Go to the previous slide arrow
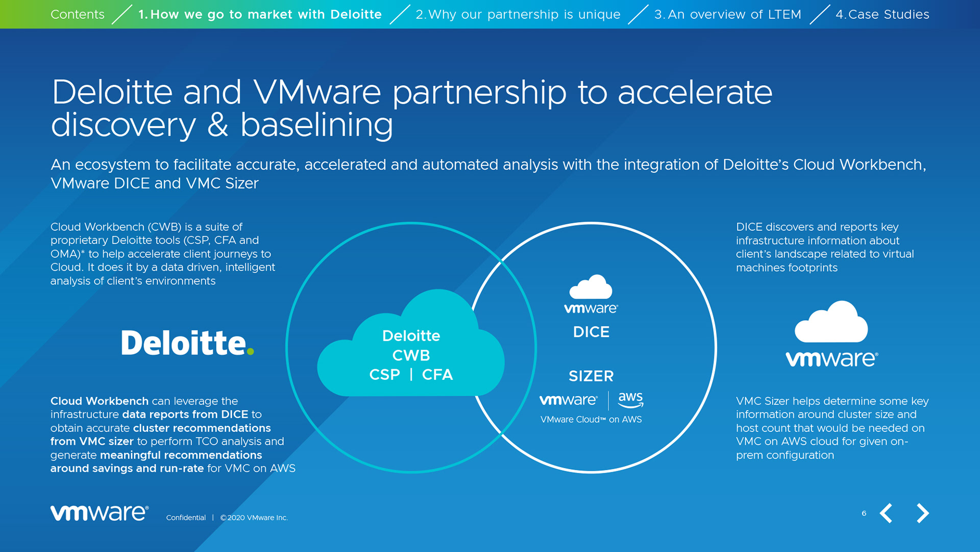980x552 pixels. 886,513
